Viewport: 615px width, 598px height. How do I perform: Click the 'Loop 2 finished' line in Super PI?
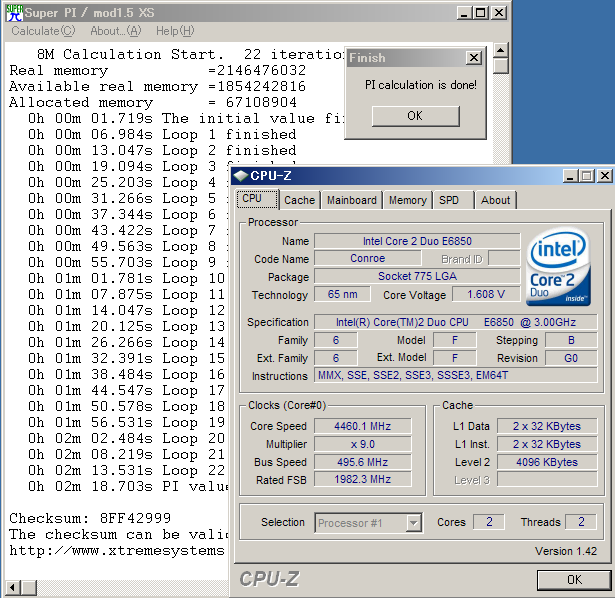[x=162, y=151]
